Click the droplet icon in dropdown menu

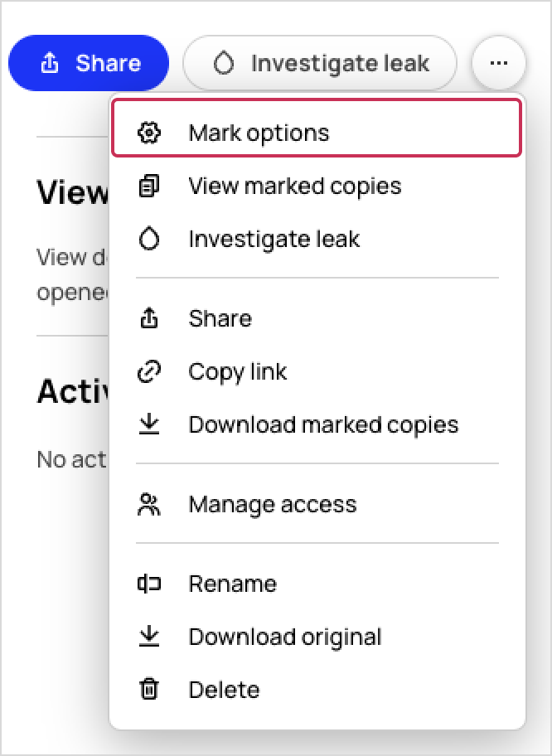click(x=149, y=239)
